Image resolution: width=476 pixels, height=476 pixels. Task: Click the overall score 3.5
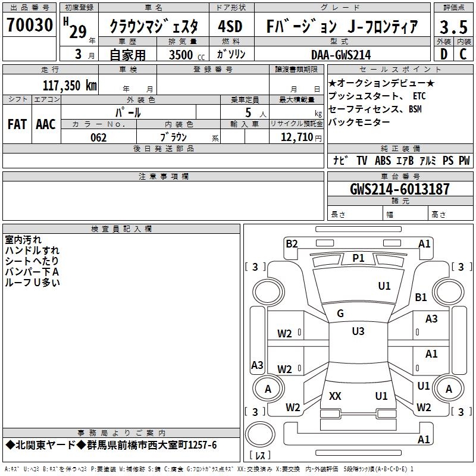[x=453, y=27]
